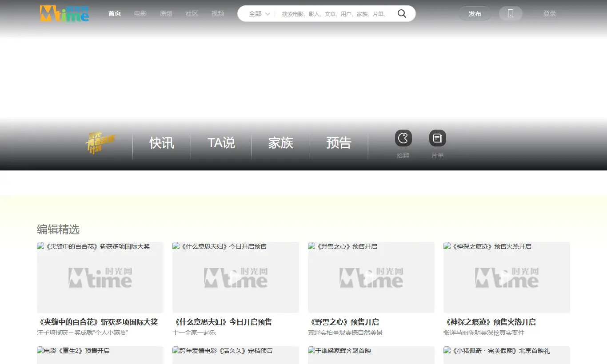Open the mobile phone icon button

[511, 14]
